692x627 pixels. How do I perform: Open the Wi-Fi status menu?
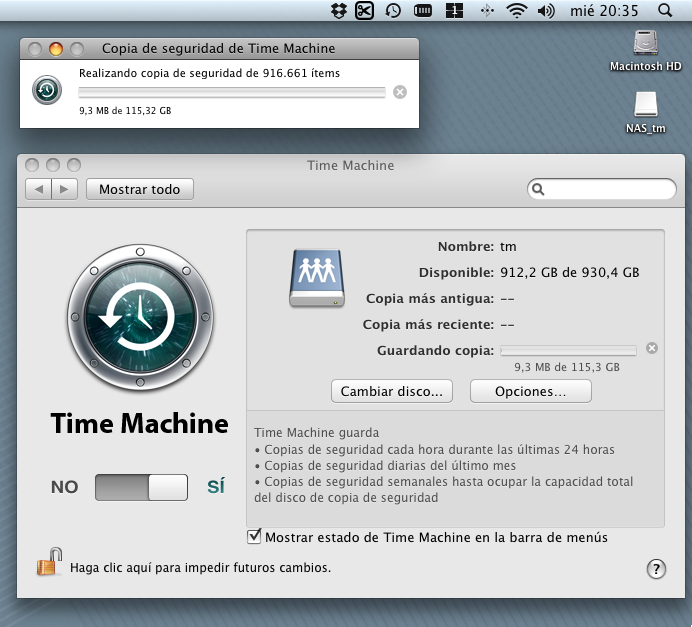[x=517, y=11]
